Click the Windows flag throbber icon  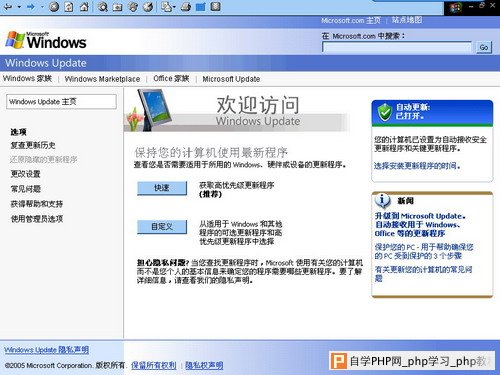(454, 8)
